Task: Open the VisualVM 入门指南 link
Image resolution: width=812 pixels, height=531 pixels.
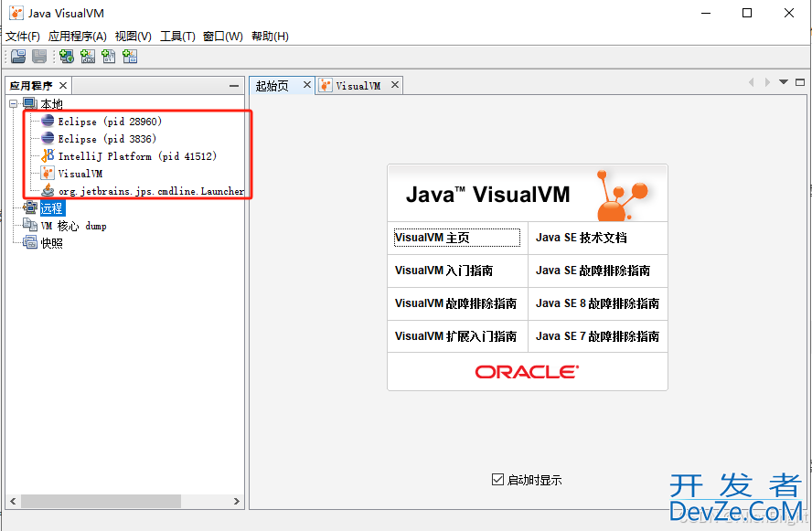Action: (x=443, y=271)
